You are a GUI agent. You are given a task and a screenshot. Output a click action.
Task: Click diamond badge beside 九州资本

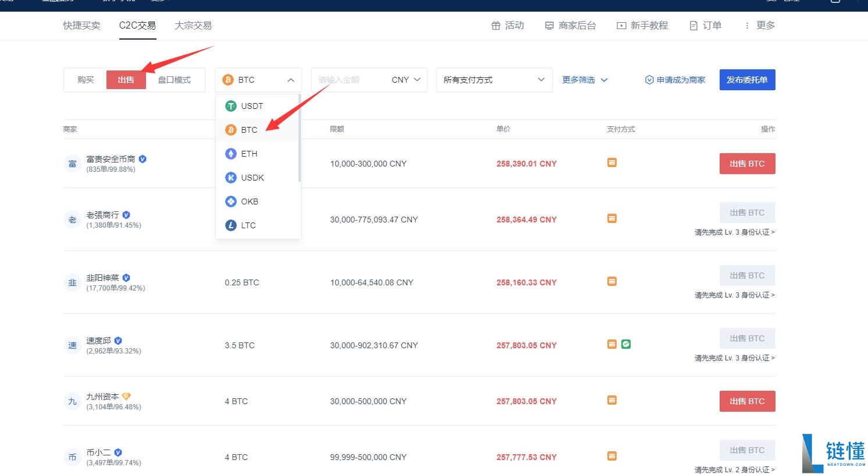coord(126,397)
